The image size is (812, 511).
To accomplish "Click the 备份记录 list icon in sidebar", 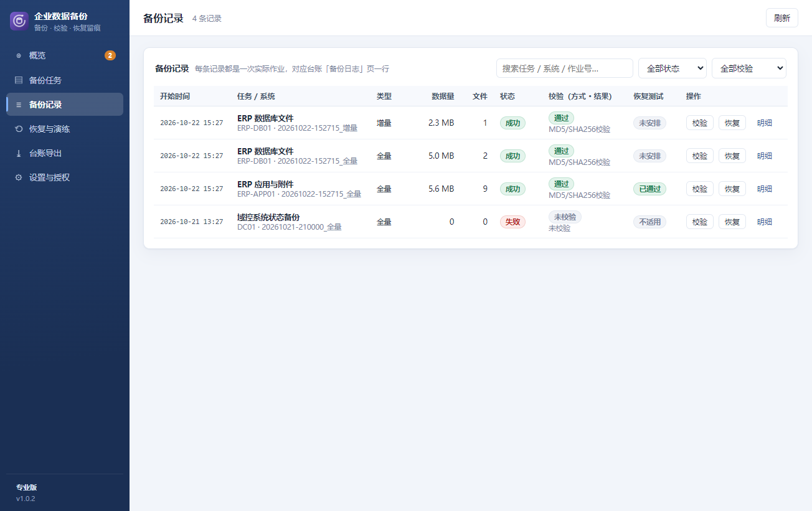I will coord(19,105).
